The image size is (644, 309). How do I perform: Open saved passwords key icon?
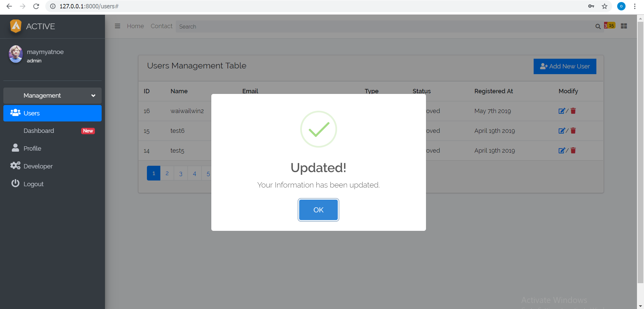[591, 6]
